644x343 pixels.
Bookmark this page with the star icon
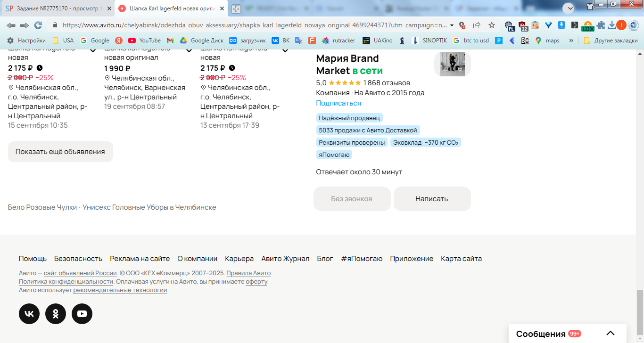[x=492, y=25]
